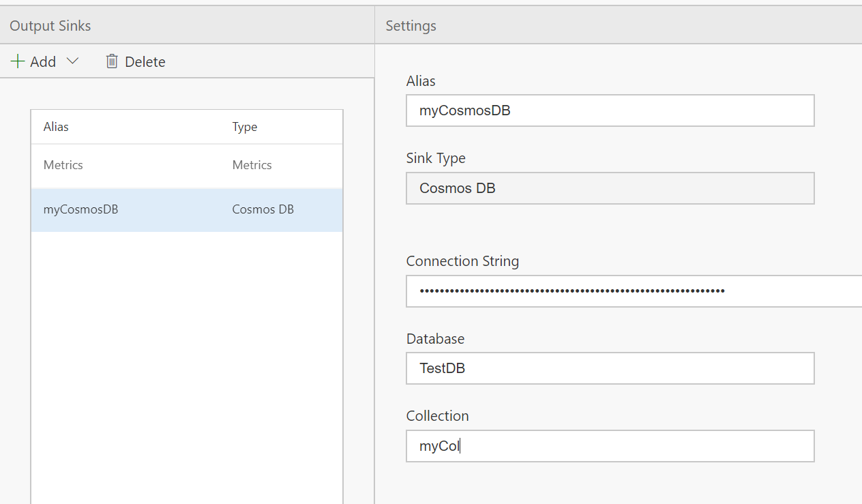
Task: Click the Type column header
Action: (244, 127)
